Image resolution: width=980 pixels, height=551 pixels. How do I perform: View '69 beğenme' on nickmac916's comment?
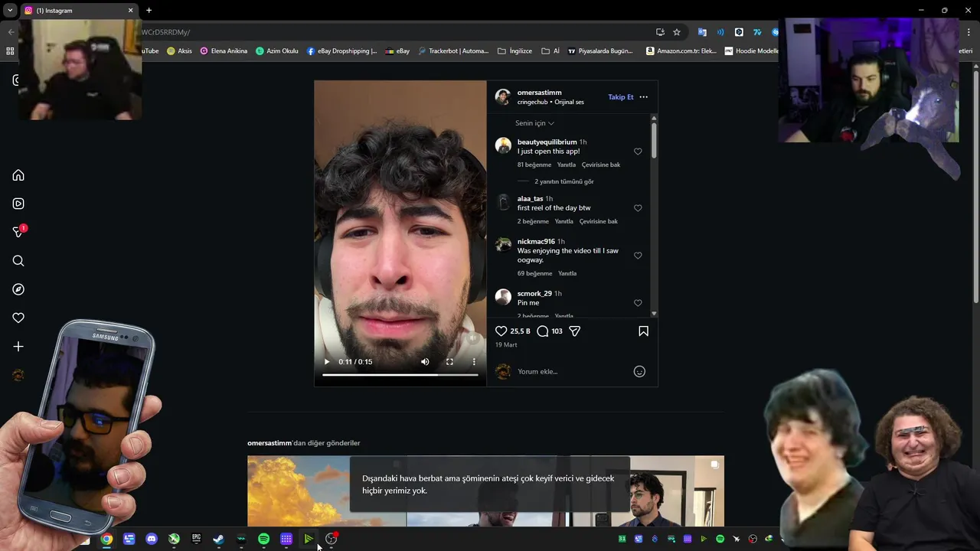[534, 273]
